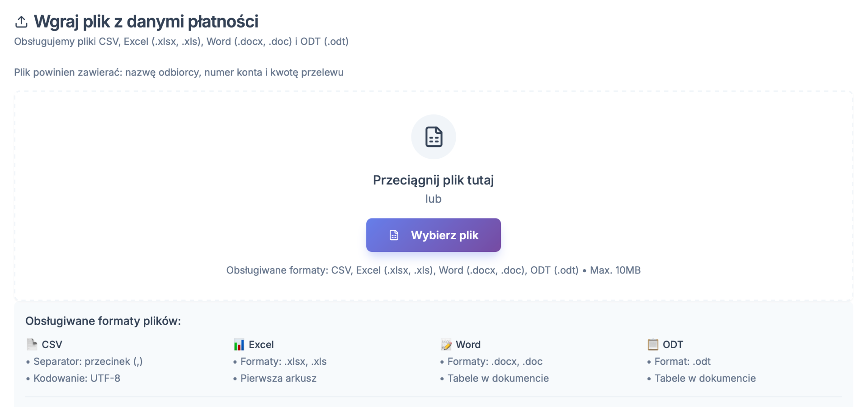Image resolution: width=868 pixels, height=407 pixels.
Task: Click the Max. 10MB text under the button
Action: pos(616,270)
